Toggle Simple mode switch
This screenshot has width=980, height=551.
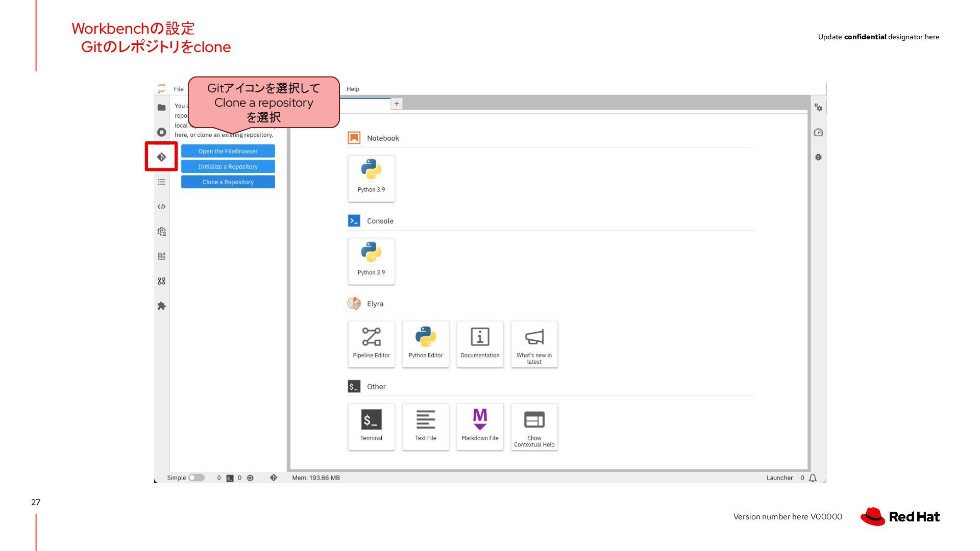[x=197, y=478]
